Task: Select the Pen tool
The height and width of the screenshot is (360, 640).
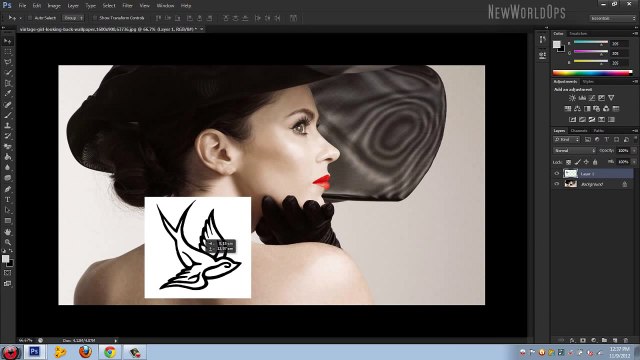Action: [8, 189]
